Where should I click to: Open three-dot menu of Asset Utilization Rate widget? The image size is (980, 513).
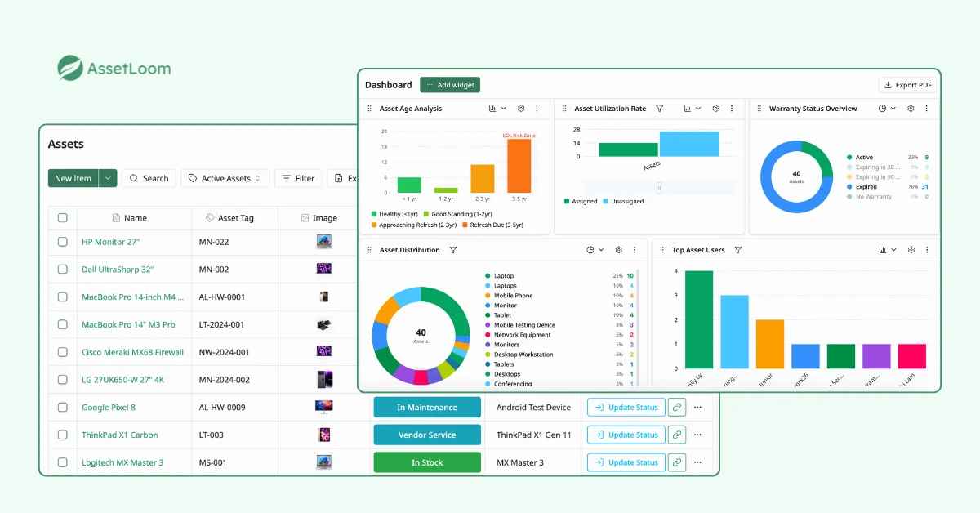[731, 109]
